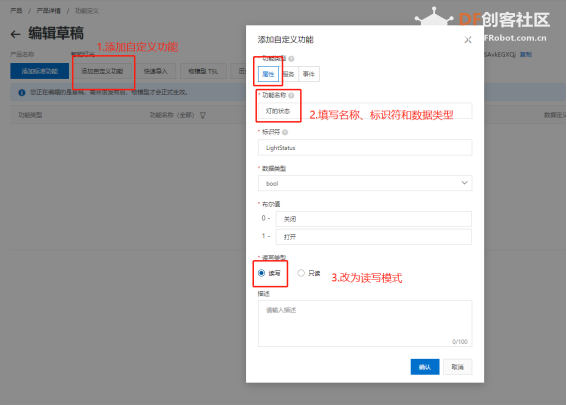567x405 pixels.
Task: Select the 读写 radio button
Action: [261, 273]
